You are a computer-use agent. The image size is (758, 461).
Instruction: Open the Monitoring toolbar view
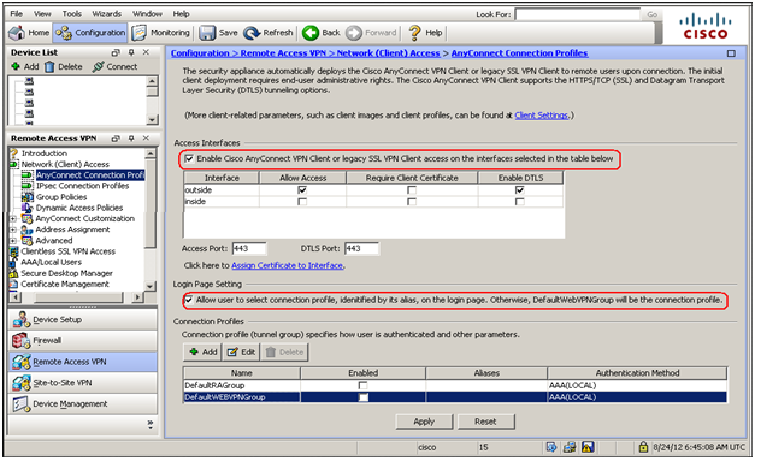tap(161, 33)
